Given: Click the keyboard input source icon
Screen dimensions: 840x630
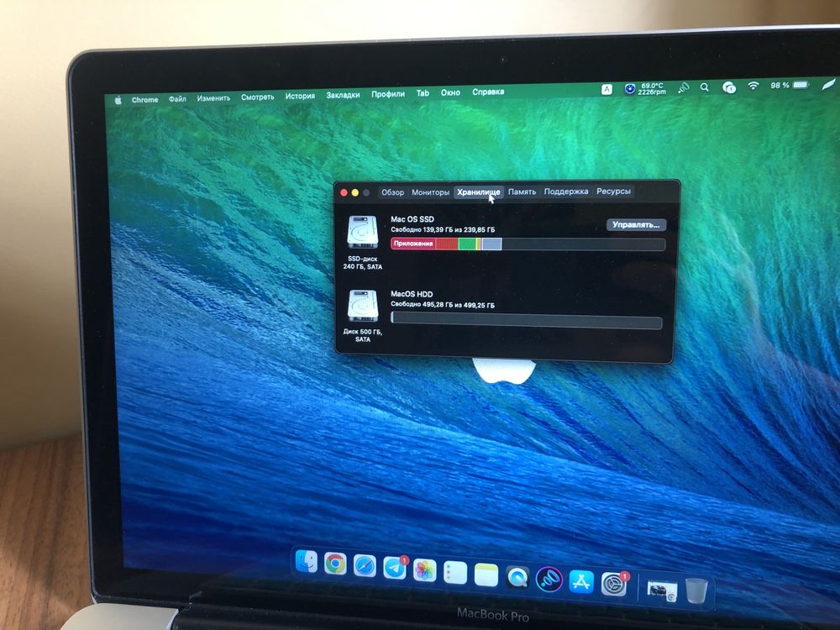Looking at the screenshot, I should click(x=606, y=90).
